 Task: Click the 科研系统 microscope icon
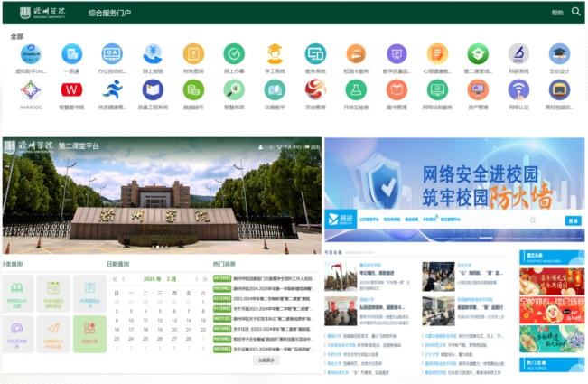pyautogui.click(x=518, y=53)
